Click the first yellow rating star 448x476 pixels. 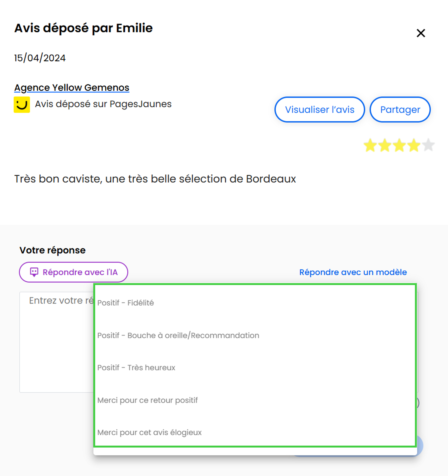(370, 145)
